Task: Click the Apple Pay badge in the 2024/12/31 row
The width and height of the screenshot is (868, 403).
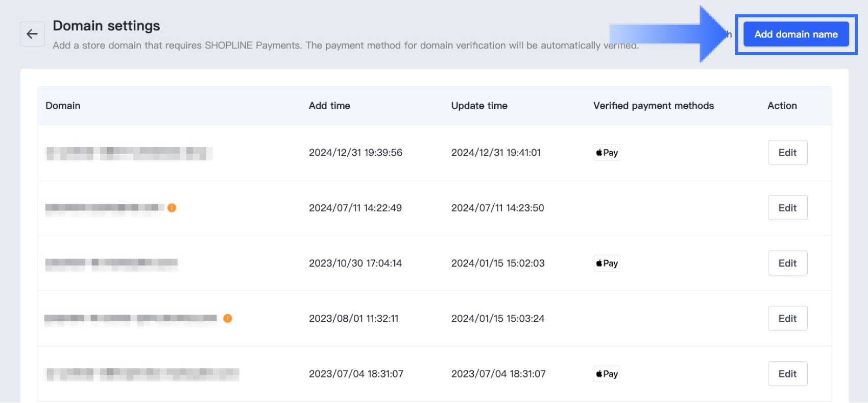Action: pos(607,153)
